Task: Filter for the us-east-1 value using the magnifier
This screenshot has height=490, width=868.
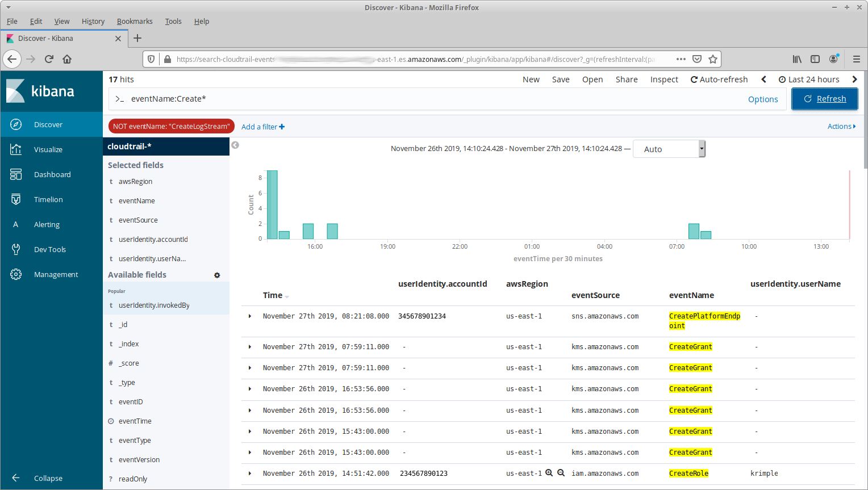Action: pos(549,472)
